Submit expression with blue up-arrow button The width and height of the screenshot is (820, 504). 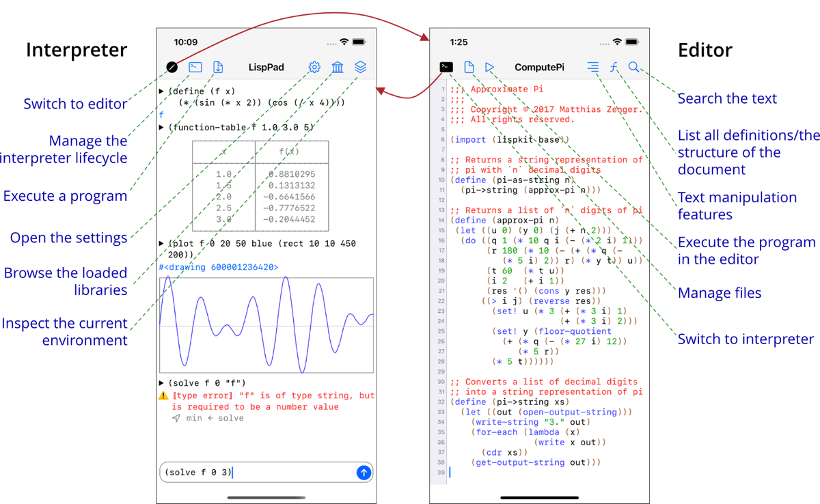(x=364, y=472)
